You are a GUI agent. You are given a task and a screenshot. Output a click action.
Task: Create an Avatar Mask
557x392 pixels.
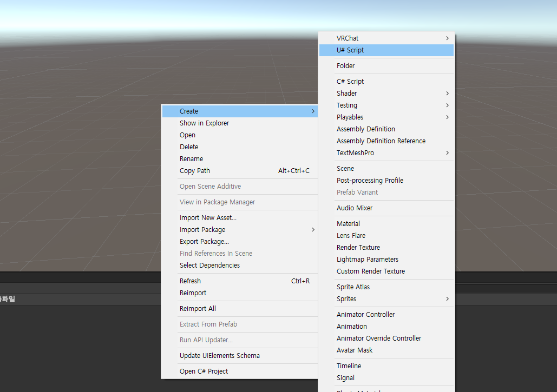tap(386, 350)
